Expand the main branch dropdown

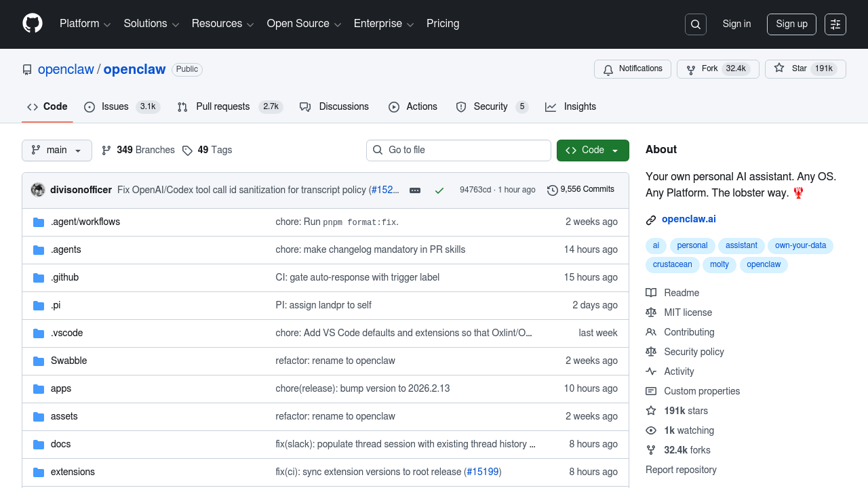(57, 150)
